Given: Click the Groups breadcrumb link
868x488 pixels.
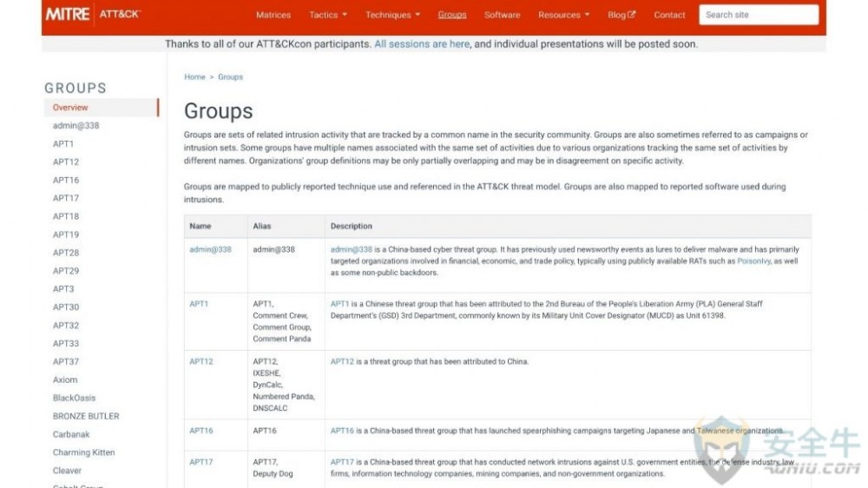Looking at the screenshot, I should pyautogui.click(x=230, y=77).
